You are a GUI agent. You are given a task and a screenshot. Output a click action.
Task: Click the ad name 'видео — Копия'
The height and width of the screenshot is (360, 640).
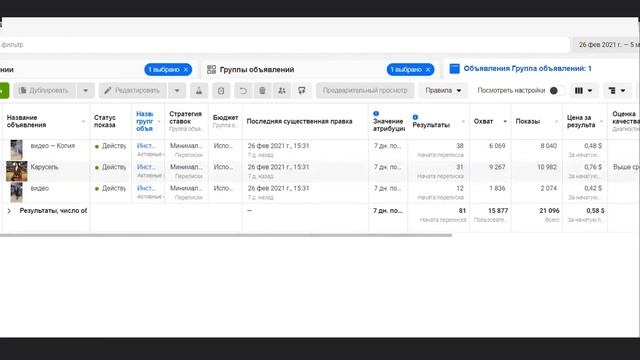click(x=52, y=146)
